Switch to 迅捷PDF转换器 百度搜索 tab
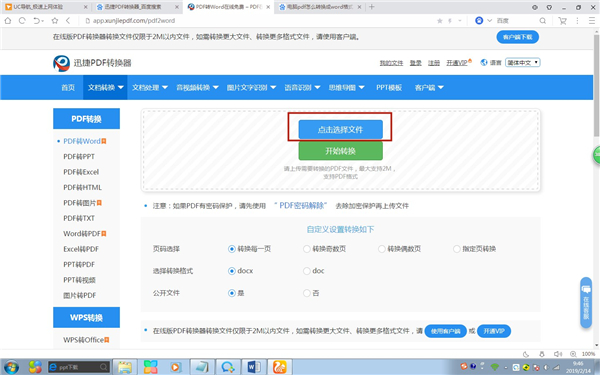Image resolution: width=600 pixels, height=375 pixels. point(137,7)
